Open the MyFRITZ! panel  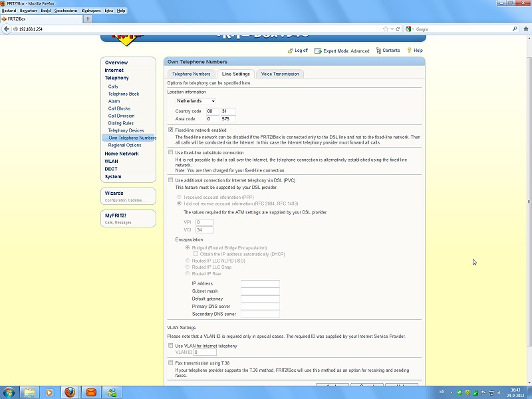coord(128,219)
